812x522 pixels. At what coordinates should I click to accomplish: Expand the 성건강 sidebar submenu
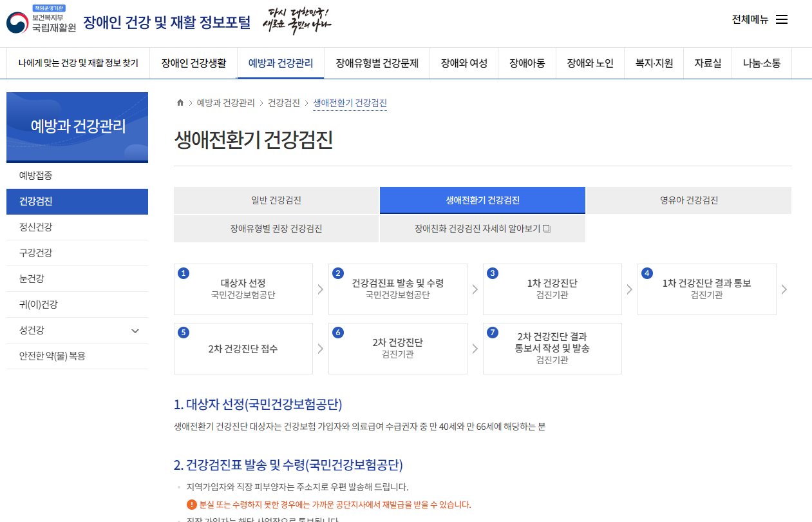point(77,330)
